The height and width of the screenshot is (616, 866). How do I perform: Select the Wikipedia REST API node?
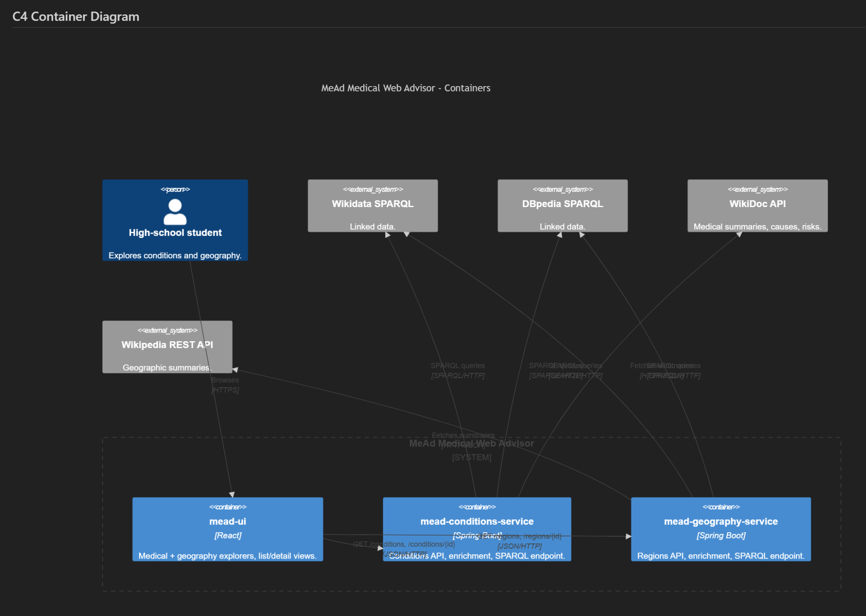click(167, 347)
